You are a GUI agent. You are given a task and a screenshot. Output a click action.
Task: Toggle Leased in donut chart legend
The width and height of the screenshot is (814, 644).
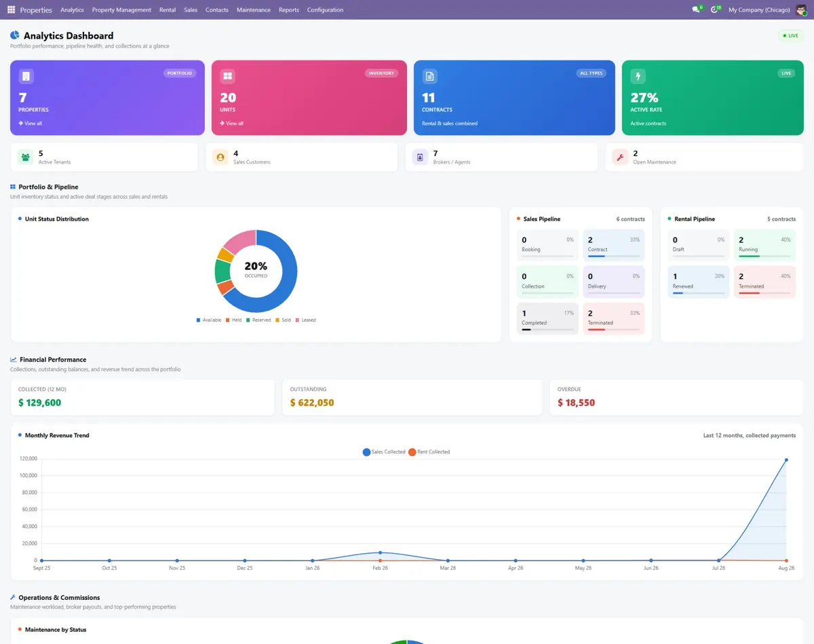[x=305, y=320]
